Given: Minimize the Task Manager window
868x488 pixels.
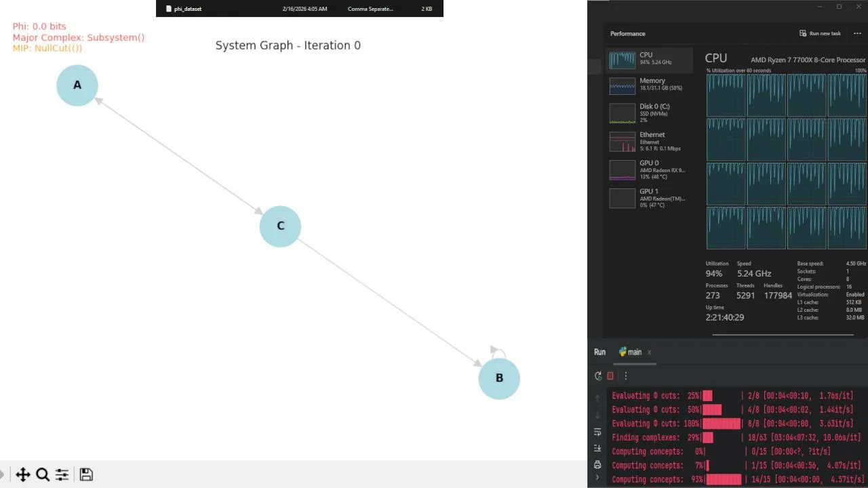Looking at the screenshot, I should (820, 7).
